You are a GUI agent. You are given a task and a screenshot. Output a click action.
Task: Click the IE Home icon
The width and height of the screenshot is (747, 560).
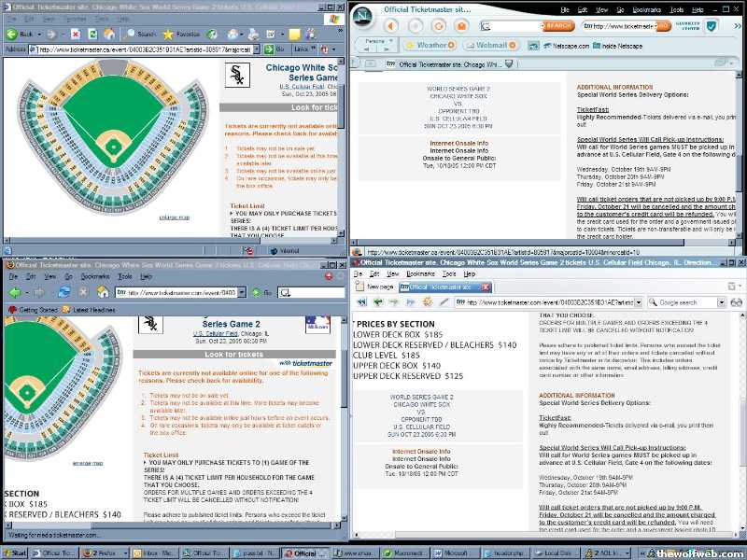(111, 34)
